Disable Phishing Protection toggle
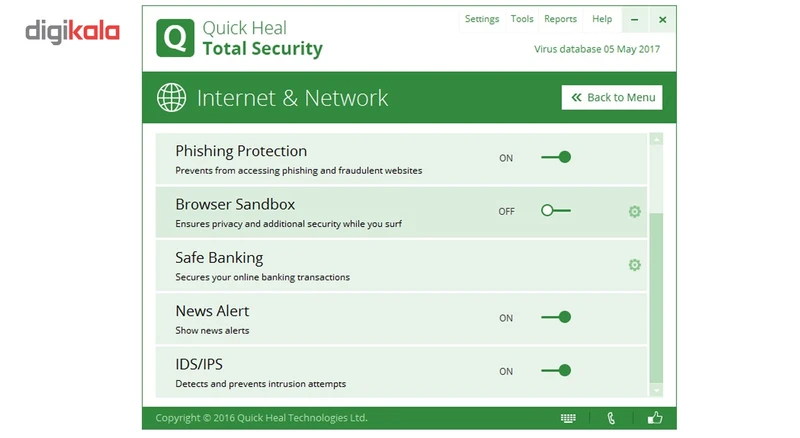The width and height of the screenshot is (800, 438). point(556,157)
